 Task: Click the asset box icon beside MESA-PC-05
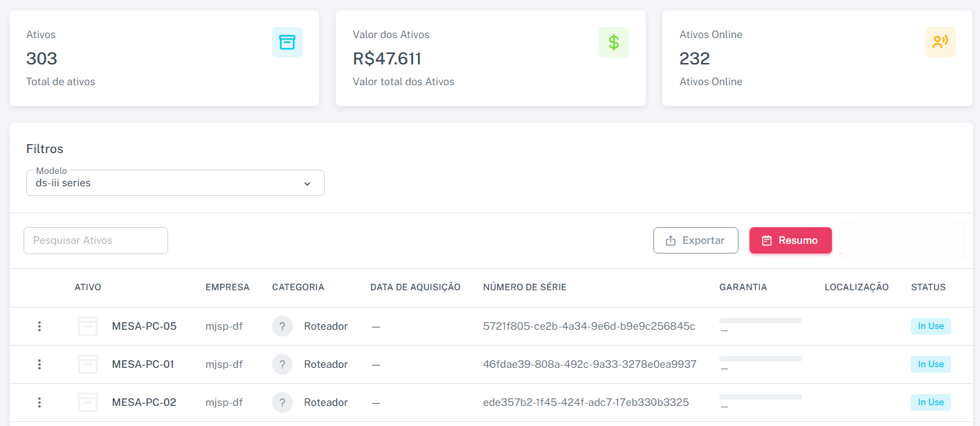click(87, 326)
